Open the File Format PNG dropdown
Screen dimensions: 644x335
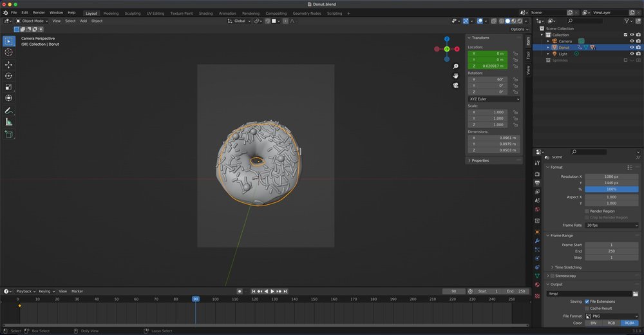point(612,316)
